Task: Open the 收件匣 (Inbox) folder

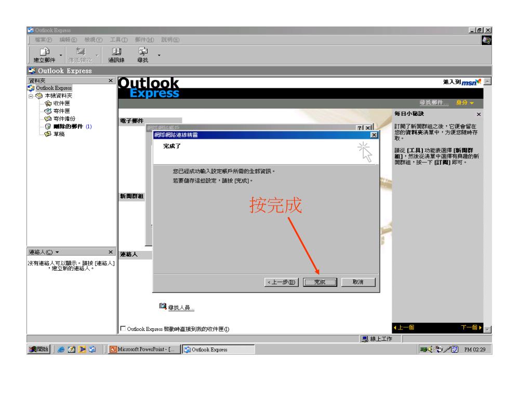Action: tap(61, 103)
